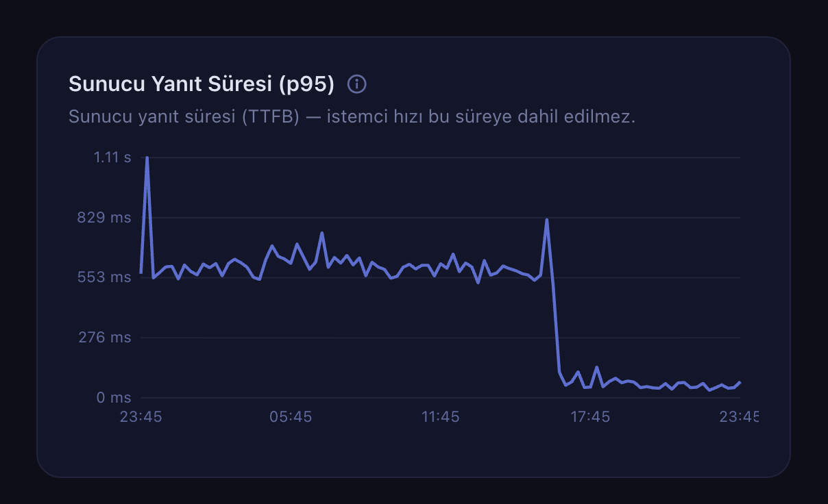Viewport: 828px width, 504px height.
Task: Select the 17:45 time axis label
Action: 590,416
